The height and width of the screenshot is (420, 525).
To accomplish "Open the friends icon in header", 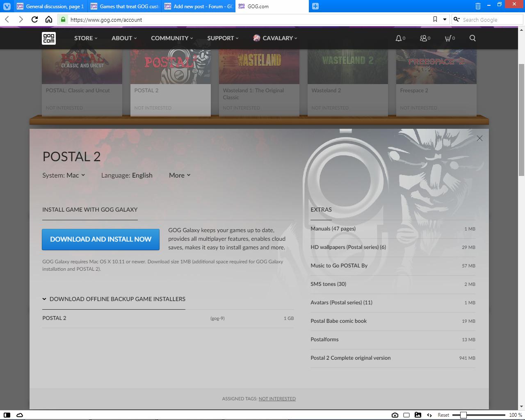I will 425,38.
